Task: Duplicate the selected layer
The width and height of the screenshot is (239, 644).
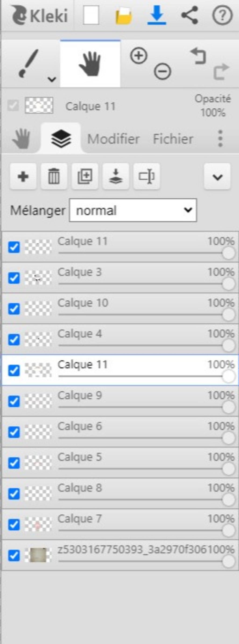Action: (x=85, y=177)
